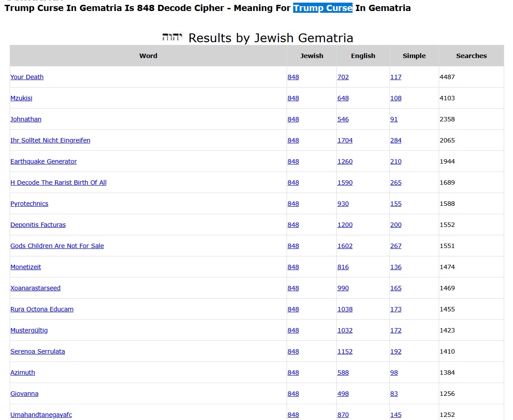Click Simple value 155 for Pyrotechnics
The width and height of the screenshot is (513, 420).
click(396, 204)
